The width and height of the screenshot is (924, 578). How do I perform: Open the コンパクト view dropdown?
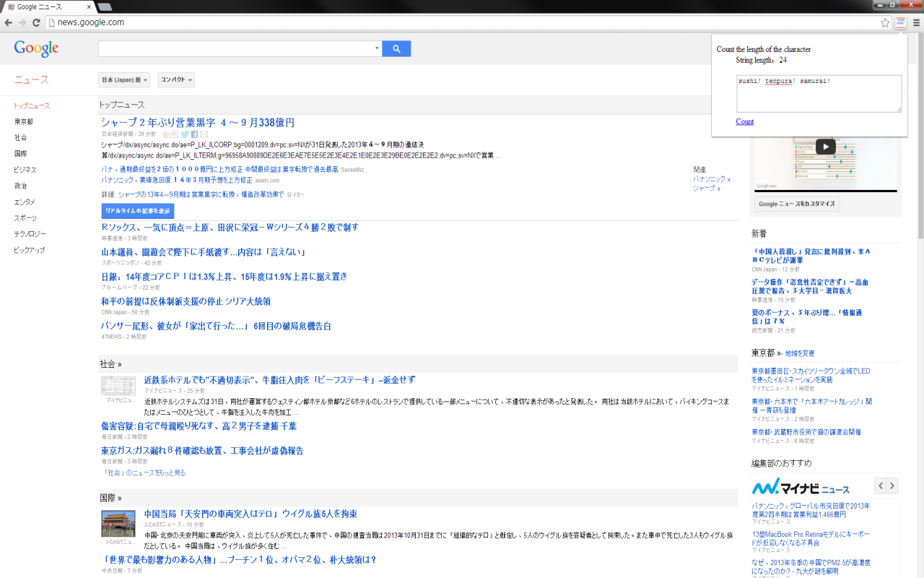coord(176,80)
